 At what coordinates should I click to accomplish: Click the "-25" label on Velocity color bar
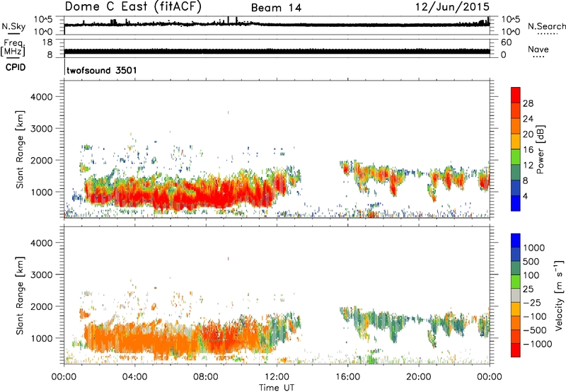[x=533, y=303]
